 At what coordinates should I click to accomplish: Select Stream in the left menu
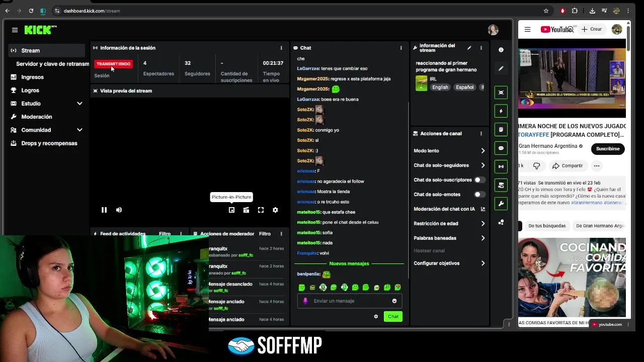point(47,50)
